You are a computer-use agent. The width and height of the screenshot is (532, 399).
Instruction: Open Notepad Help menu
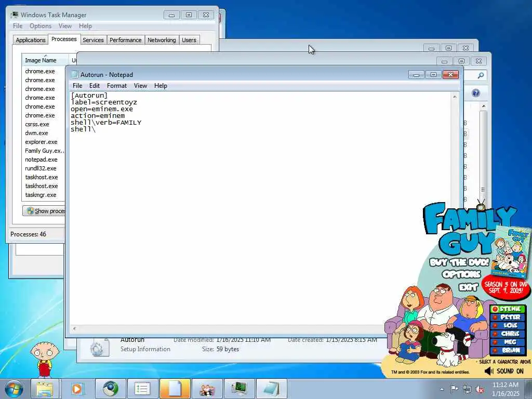pyautogui.click(x=161, y=86)
